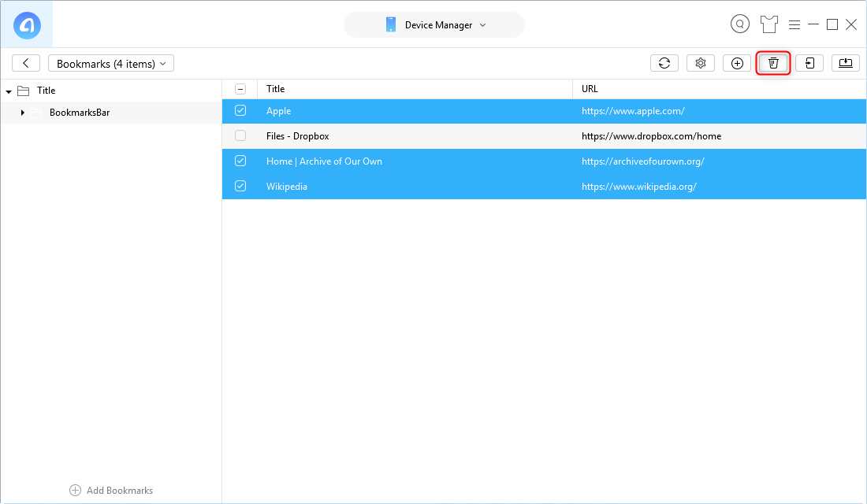Click the Add Bookmarks link

point(111,490)
